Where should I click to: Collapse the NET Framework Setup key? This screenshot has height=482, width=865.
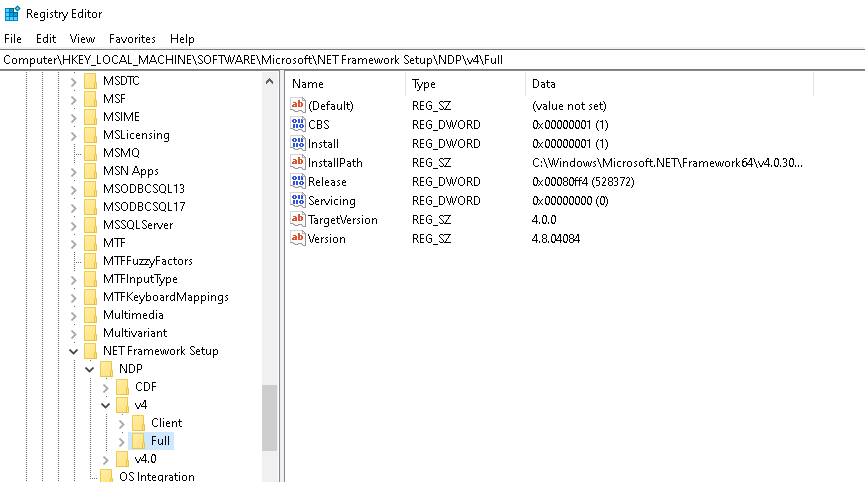pos(73,352)
